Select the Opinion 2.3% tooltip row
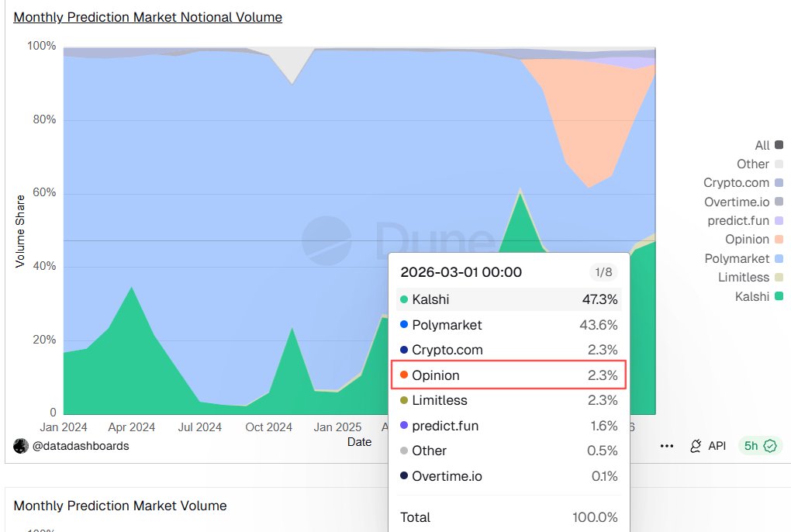This screenshot has height=532, width=791. tap(509, 375)
